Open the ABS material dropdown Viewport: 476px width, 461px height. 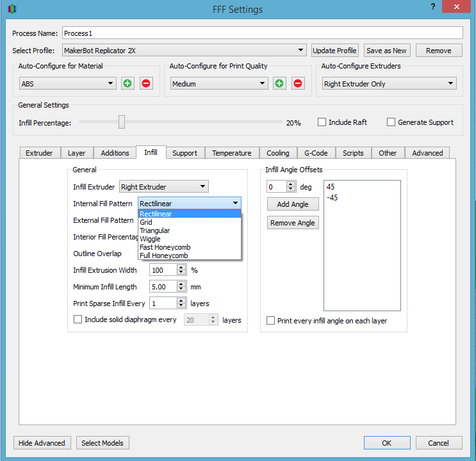68,83
